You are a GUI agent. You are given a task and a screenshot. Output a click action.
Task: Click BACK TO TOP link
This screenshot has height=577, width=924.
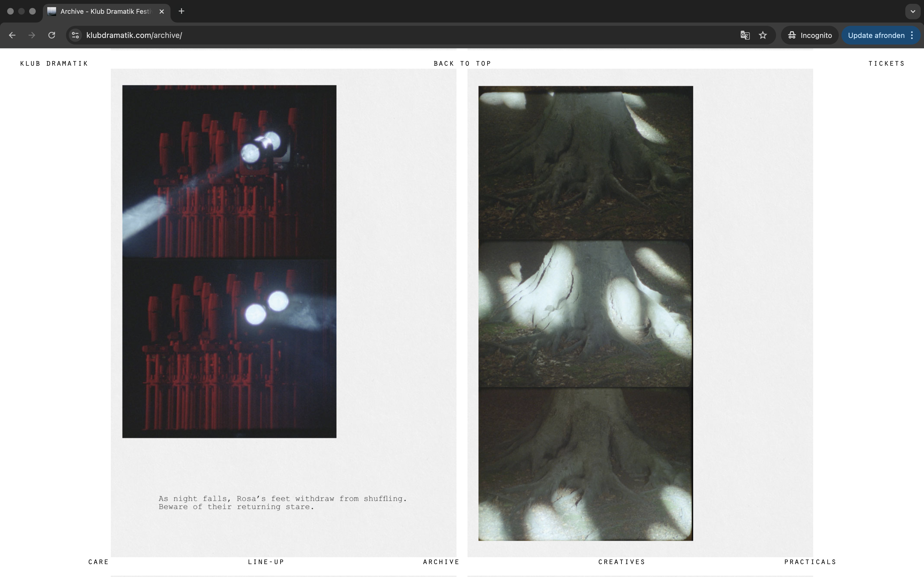pyautogui.click(x=462, y=63)
